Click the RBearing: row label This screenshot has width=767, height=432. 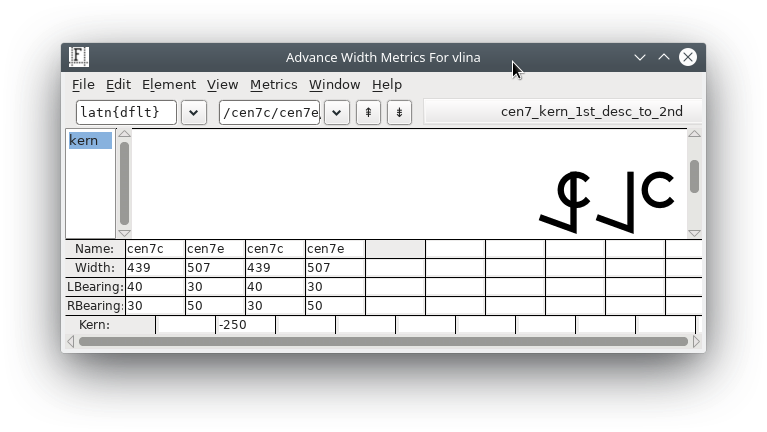95,306
